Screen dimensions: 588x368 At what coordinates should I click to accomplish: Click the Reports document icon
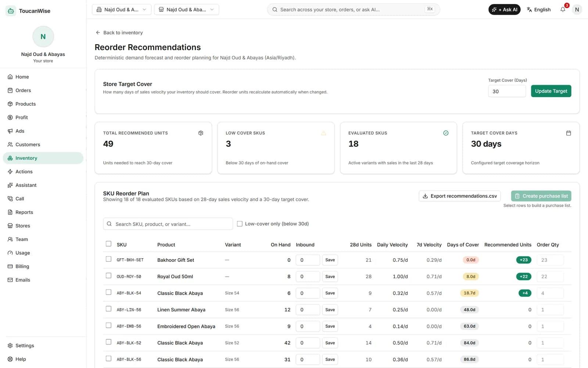pyautogui.click(x=10, y=212)
